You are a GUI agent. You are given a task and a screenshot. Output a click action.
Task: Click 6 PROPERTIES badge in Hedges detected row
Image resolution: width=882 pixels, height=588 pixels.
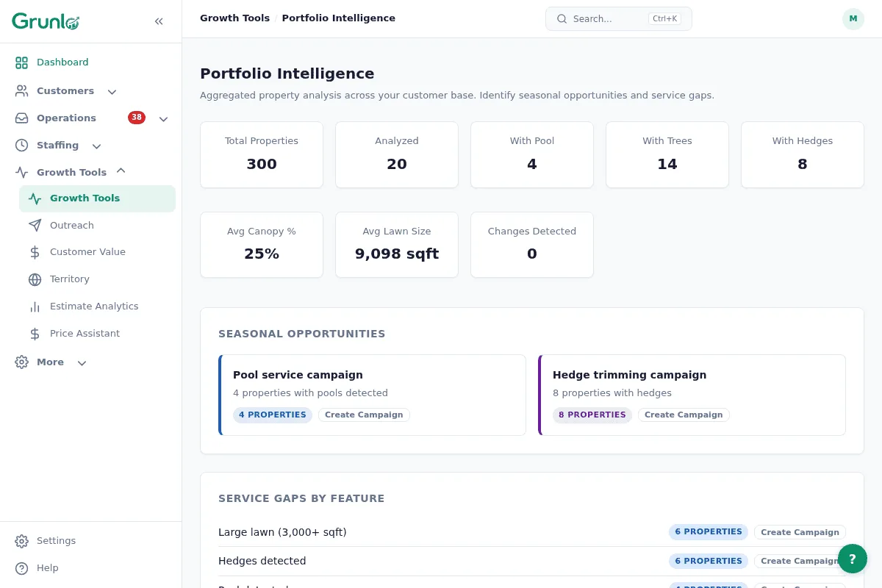709,561
